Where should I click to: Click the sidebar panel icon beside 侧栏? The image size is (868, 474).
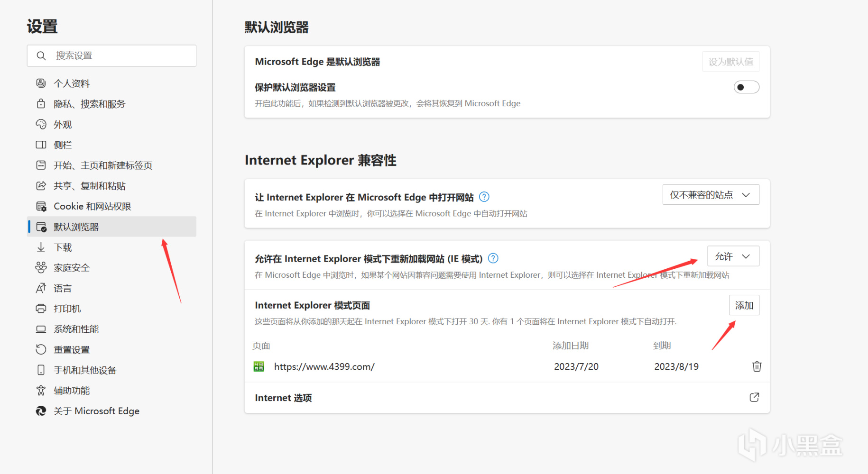pos(41,145)
